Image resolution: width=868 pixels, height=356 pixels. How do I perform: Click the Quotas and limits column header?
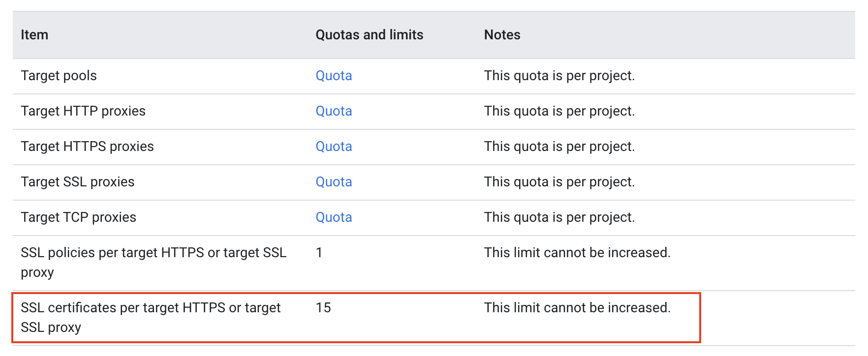tap(369, 35)
